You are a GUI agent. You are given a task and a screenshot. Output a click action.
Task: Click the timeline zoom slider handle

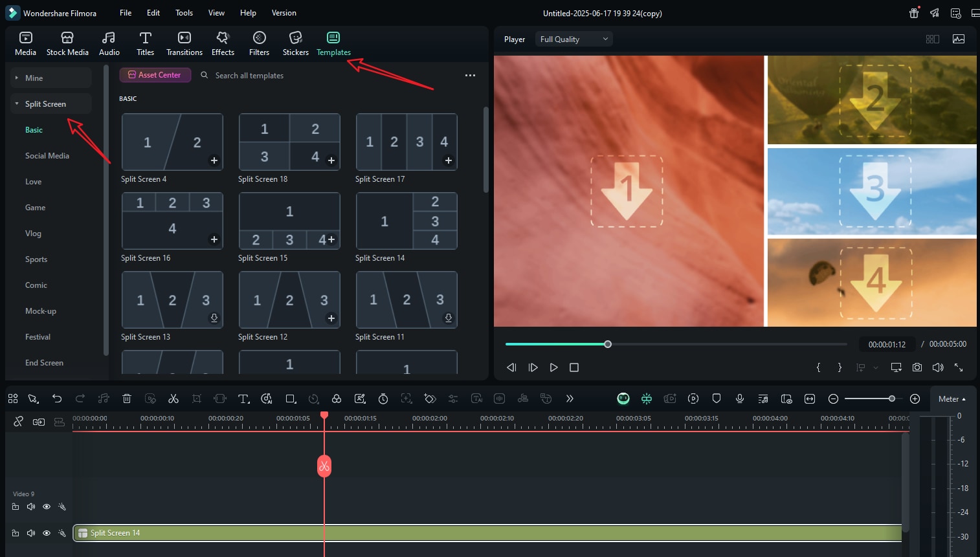(x=892, y=399)
